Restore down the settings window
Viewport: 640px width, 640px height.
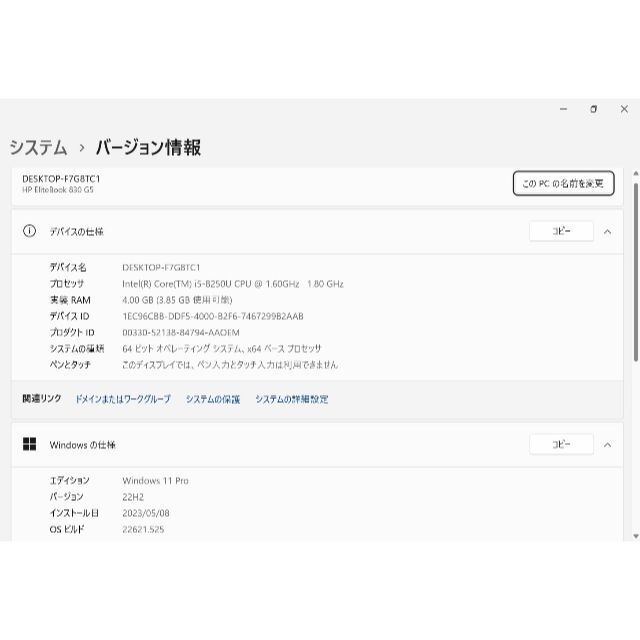click(593, 109)
